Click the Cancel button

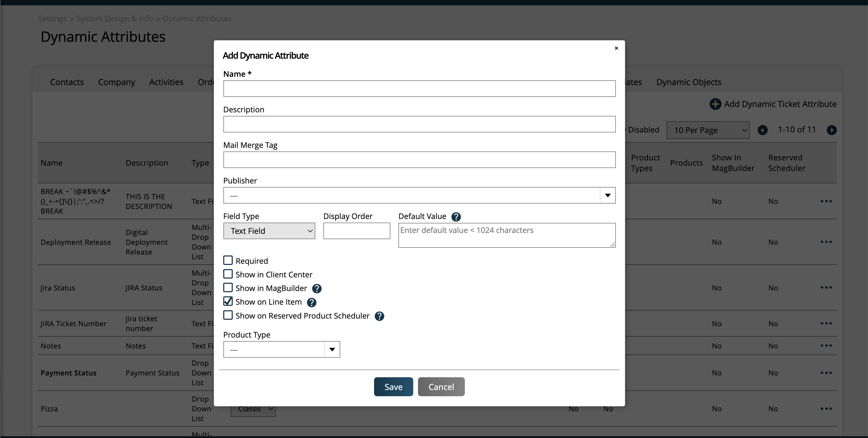pos(441,387)
